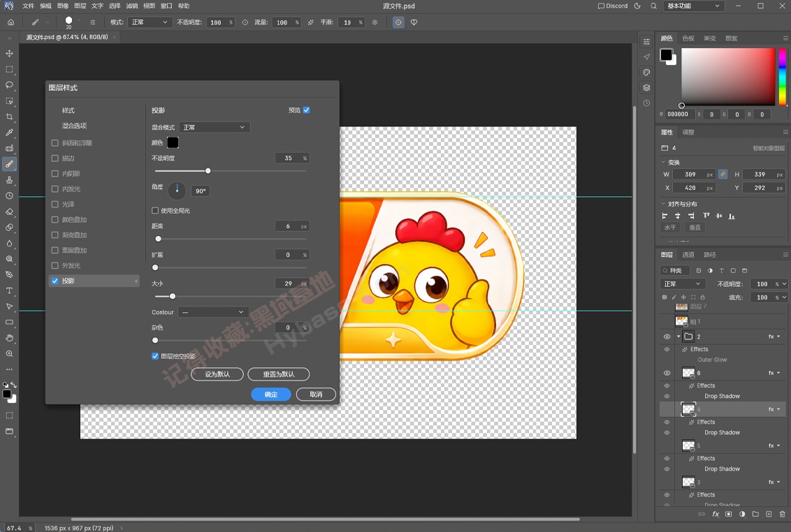Select 混合选项 (Blending Options) in style list
This screenshot has width=791, height=532.
[74, 126]
